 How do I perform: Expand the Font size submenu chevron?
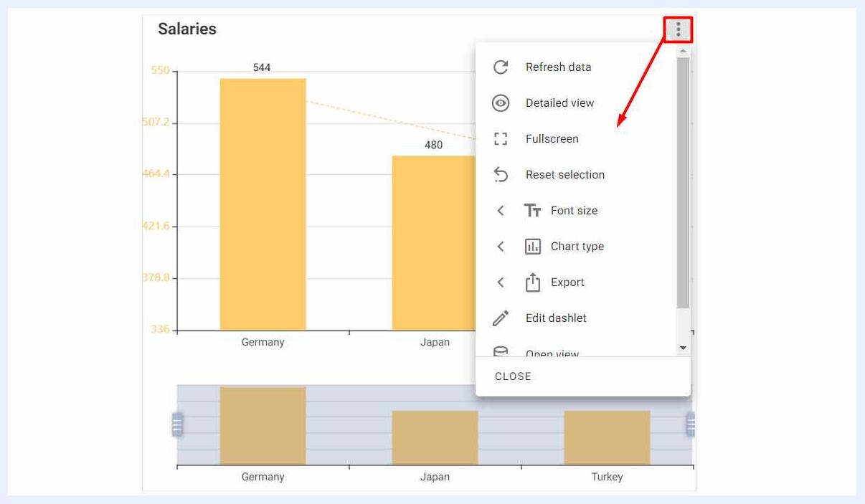(x=501, y=211)
